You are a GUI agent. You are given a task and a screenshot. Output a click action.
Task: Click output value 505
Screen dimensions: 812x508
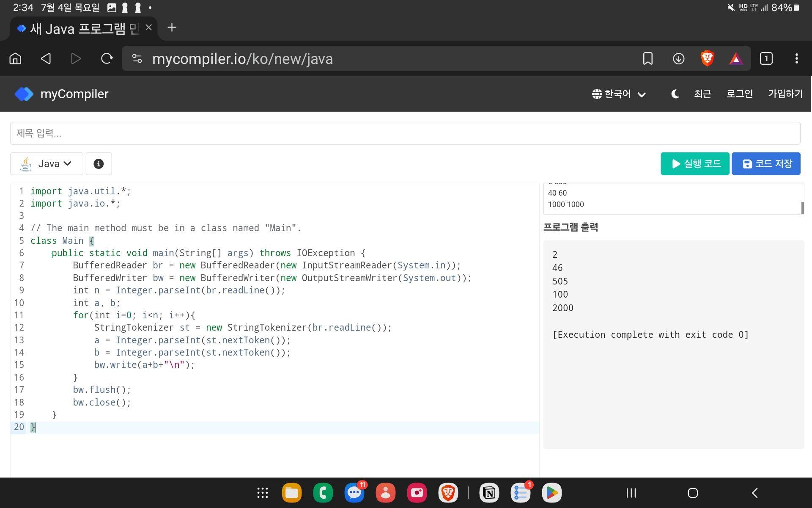pyautogui.click(x=560, y=282)
